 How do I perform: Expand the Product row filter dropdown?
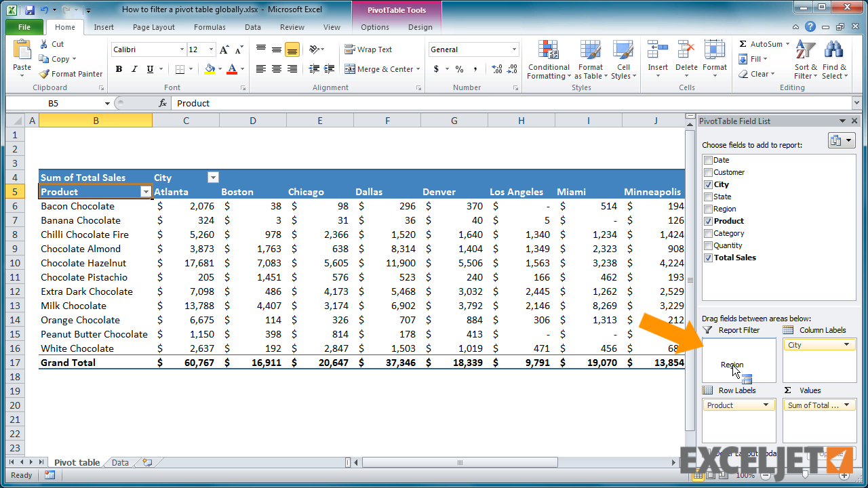[145, 192]
